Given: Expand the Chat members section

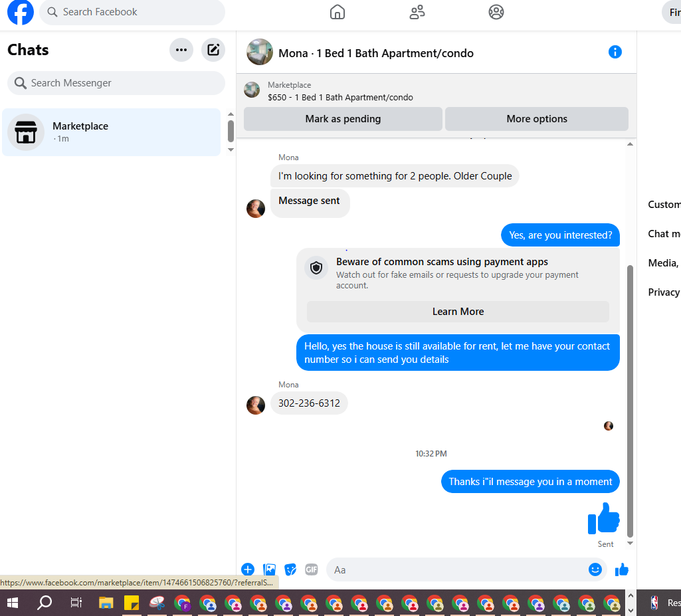Looking at the screenshot, I should point(664,234).
